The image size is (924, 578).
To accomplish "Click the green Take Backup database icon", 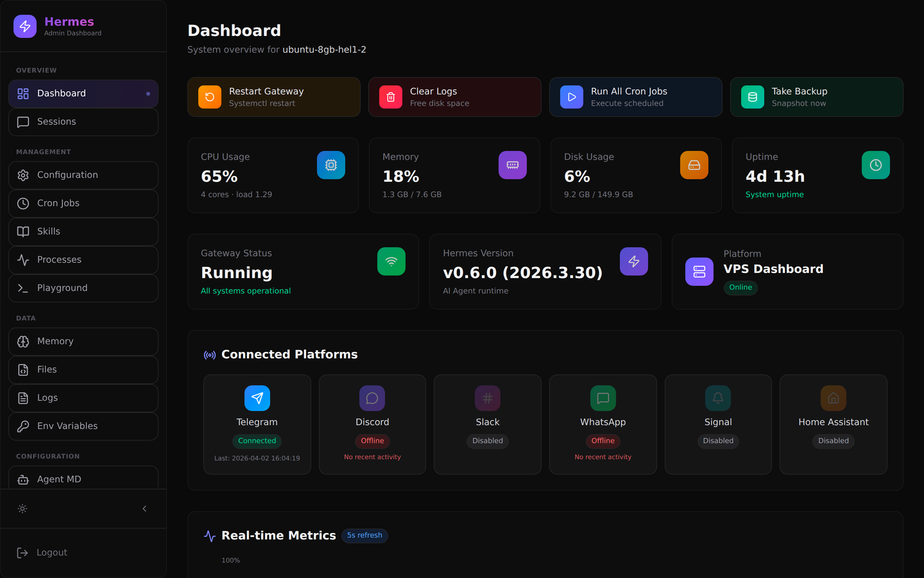I will [753, 97].
